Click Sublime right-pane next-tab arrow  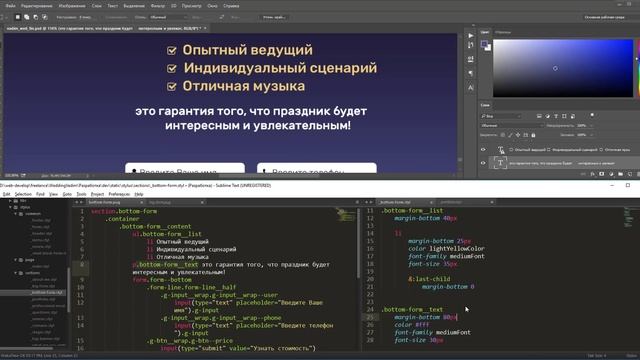(x=371, y=202)
